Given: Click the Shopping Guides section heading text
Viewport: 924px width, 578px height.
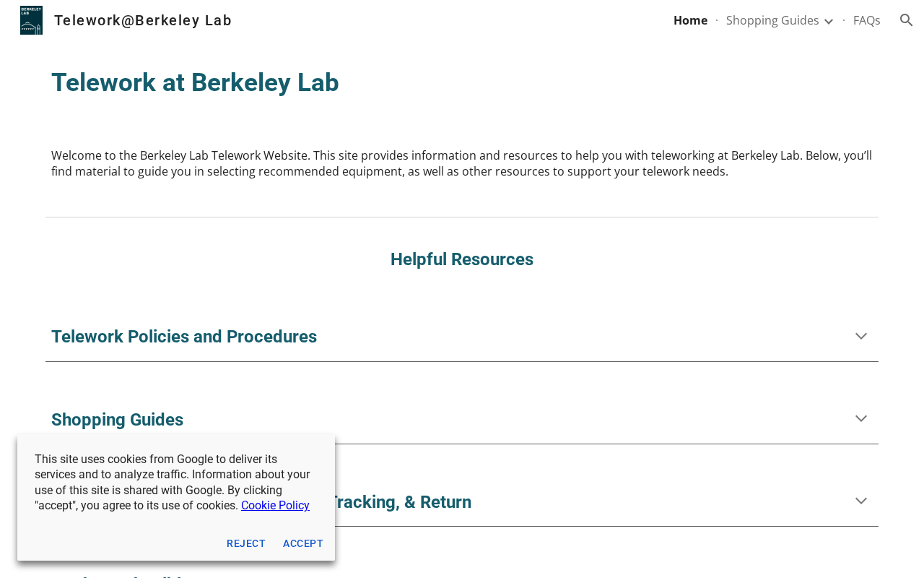Looking at the screenshot, I should [x=117, y=420].
